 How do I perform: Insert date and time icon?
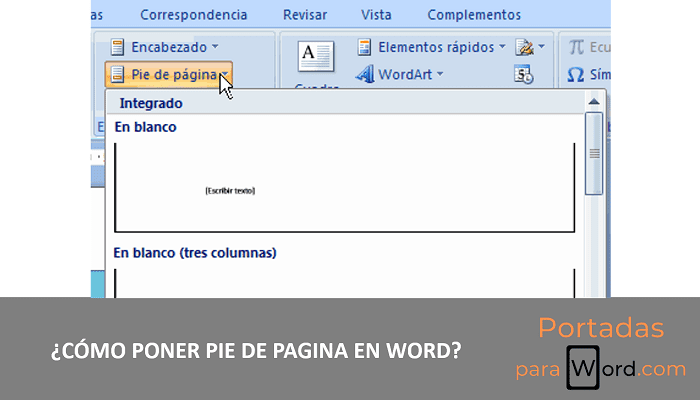point(524,74)
